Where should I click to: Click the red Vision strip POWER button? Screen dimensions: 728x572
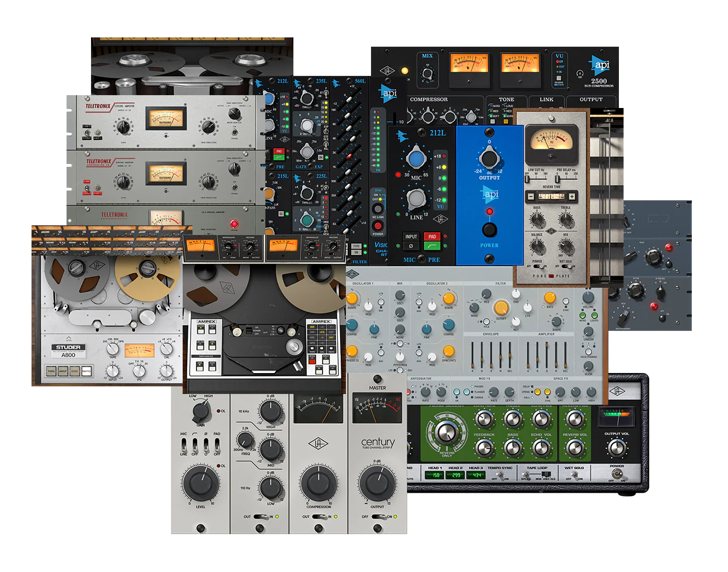(378, 225)
